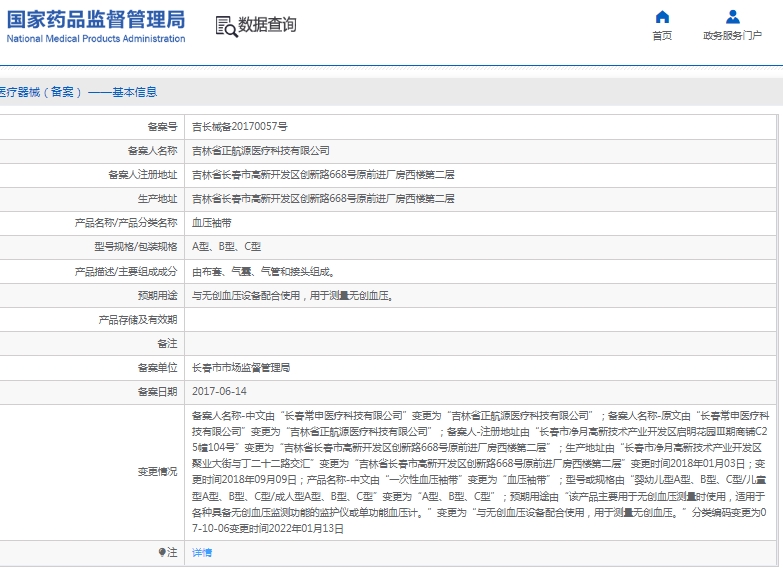Click the 国家药品监督管理局 logo
This screenshot has width=783, height=570.
coord(96,19)
